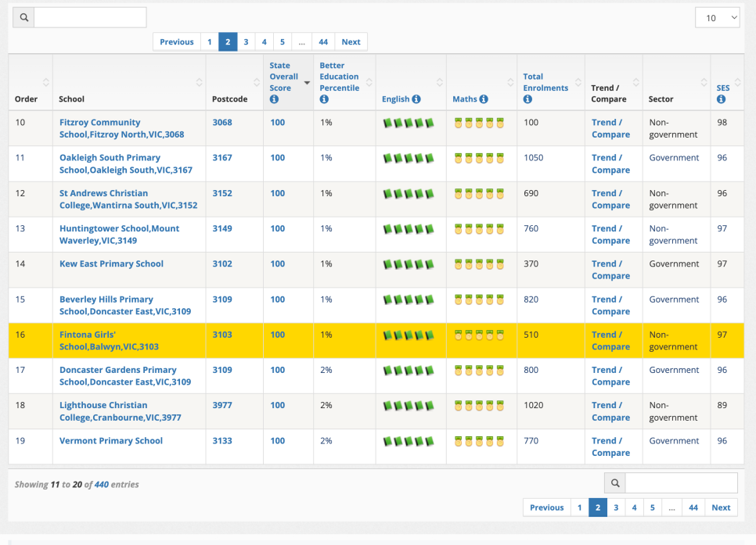Click the Better Education Percentile info icon

coord(324,99)
